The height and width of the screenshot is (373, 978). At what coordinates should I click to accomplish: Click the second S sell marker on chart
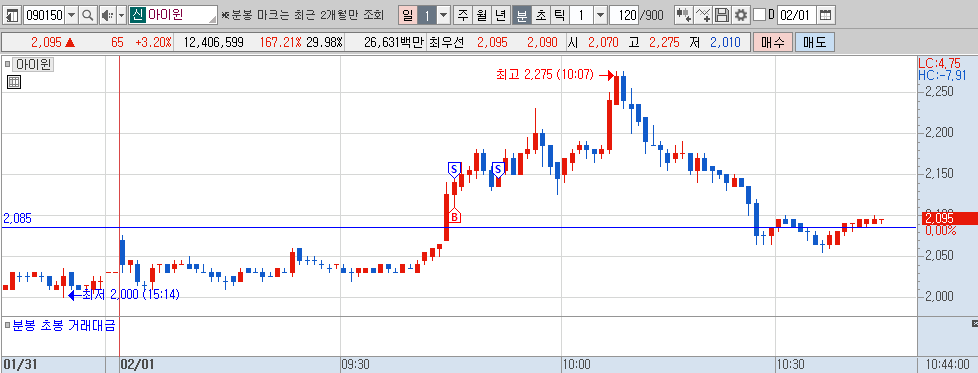point(498,169)
